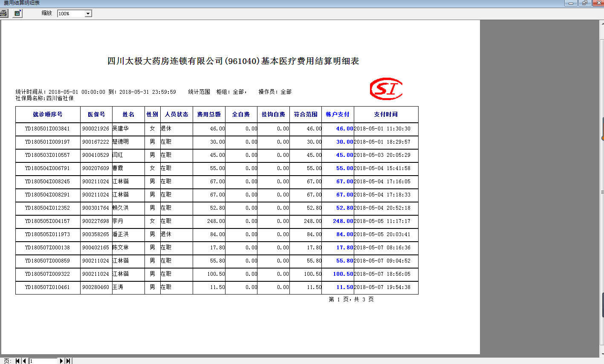Click payment time 2018-05-01 11:30:30
Screen dimensions: 604x364
tap(382, 129)
